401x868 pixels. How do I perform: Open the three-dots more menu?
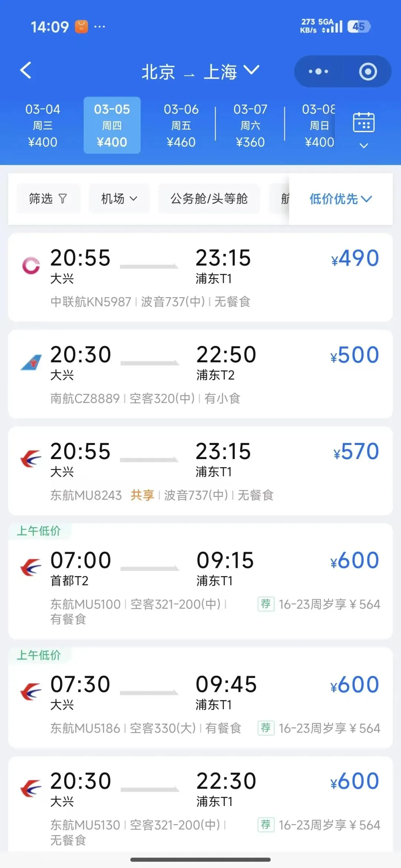pos(319,71)
